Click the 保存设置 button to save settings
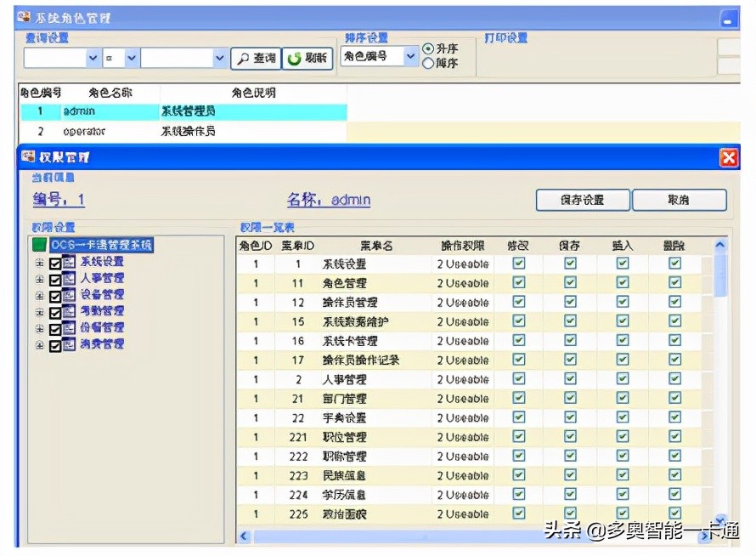756x556 pixels. (x=583, y=199)
